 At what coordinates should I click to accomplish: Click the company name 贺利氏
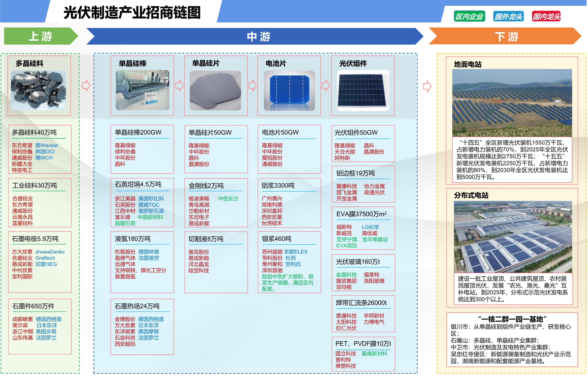click(x=293, y=264)
